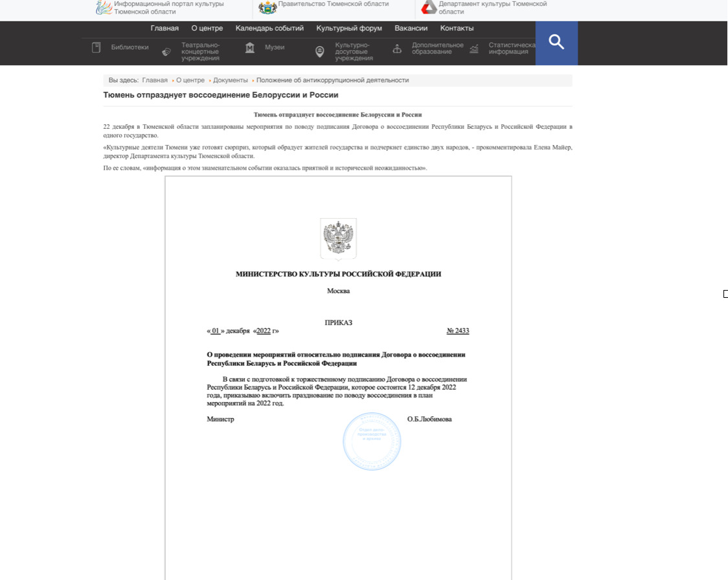
Task: Open the Контакты menu item
Action: click(x=457, y=28)
